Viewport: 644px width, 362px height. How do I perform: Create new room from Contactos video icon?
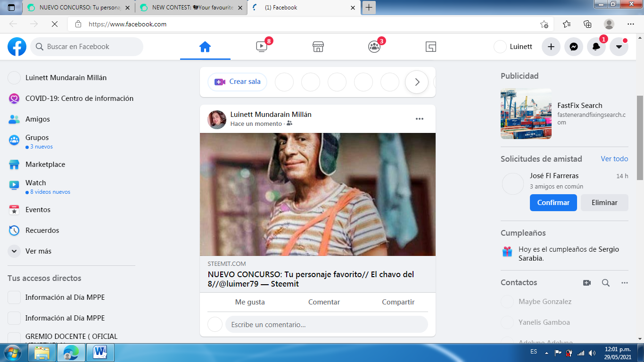[x=587, y=283]
